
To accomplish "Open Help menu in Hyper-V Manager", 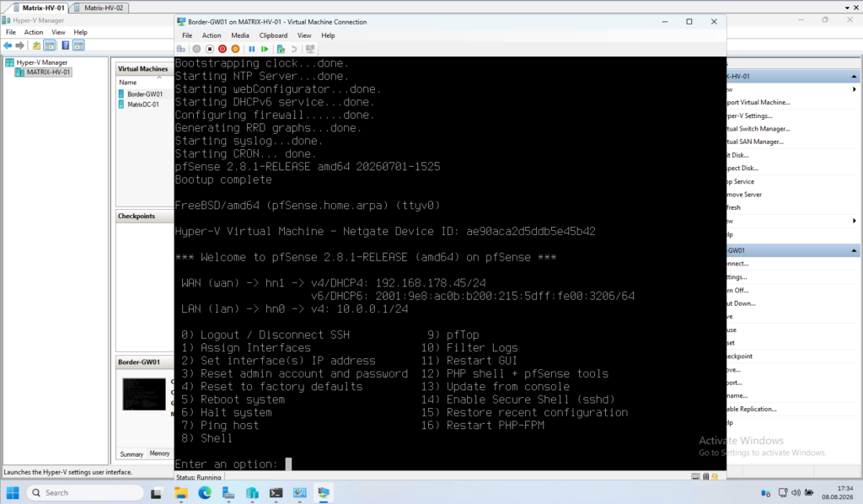I will [x=80, y=33].
